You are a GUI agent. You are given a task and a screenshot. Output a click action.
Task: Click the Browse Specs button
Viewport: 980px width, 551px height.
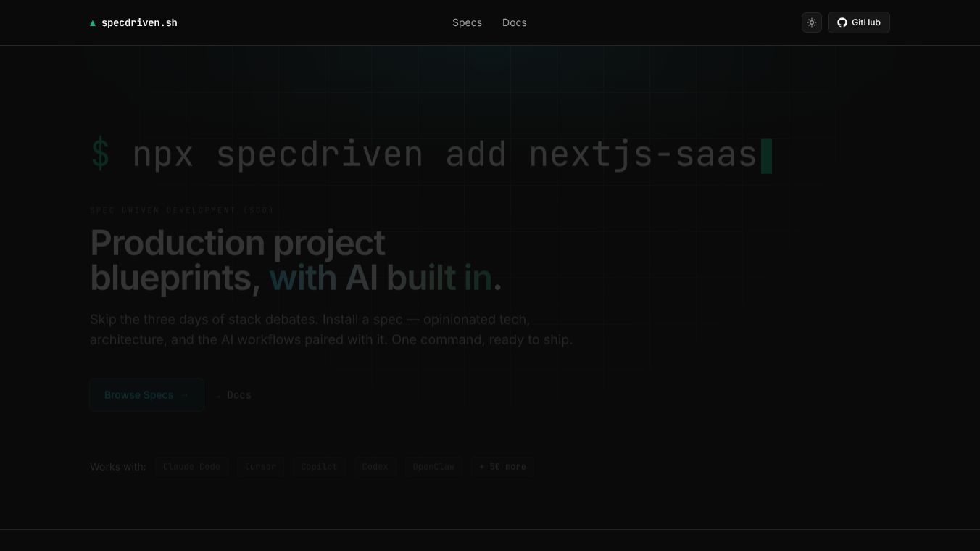point(147,395)
